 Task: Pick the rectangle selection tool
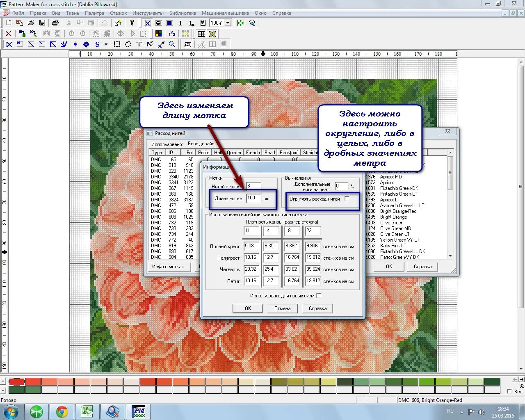117,44
